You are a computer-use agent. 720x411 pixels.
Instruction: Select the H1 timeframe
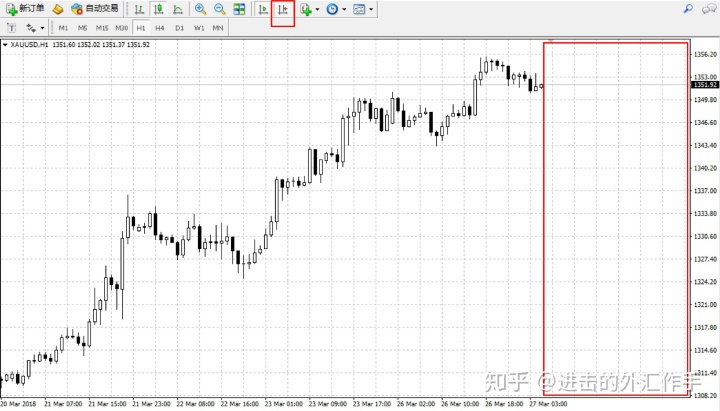141,28
